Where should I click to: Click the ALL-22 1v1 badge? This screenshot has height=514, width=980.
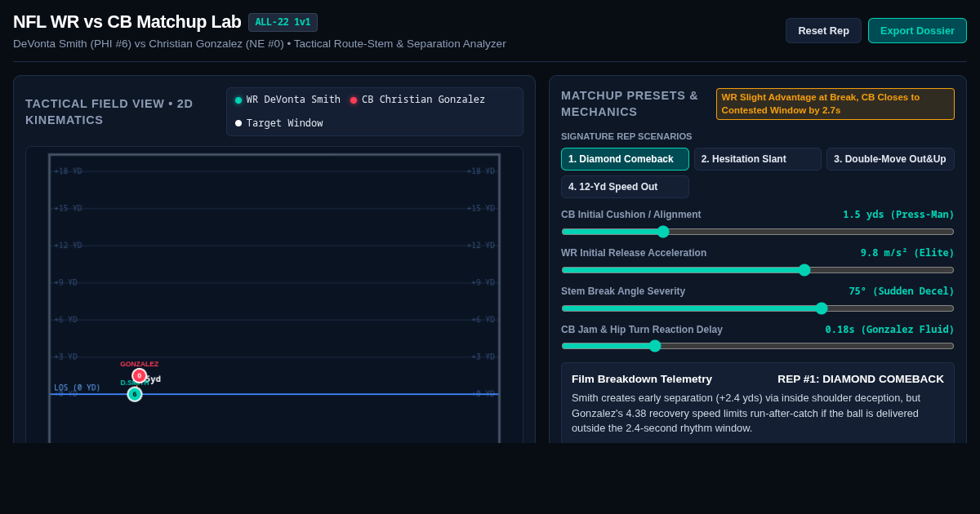pos(283,22)
